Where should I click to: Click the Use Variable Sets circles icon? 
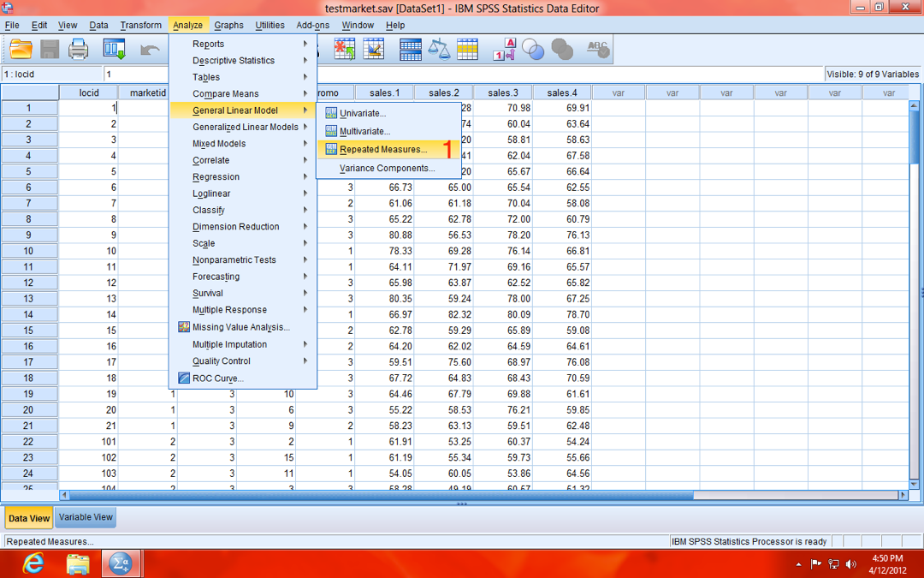(x=533, y=49)
